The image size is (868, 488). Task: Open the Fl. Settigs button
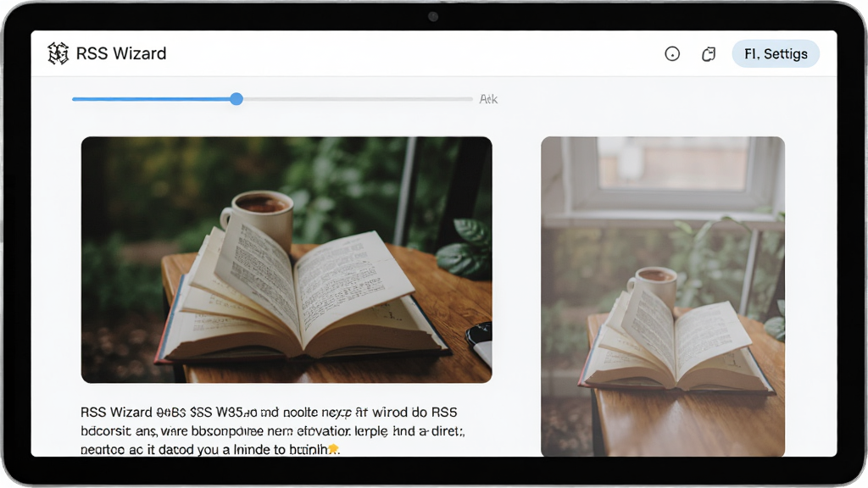pyautogui.click(x=776, y=53)
